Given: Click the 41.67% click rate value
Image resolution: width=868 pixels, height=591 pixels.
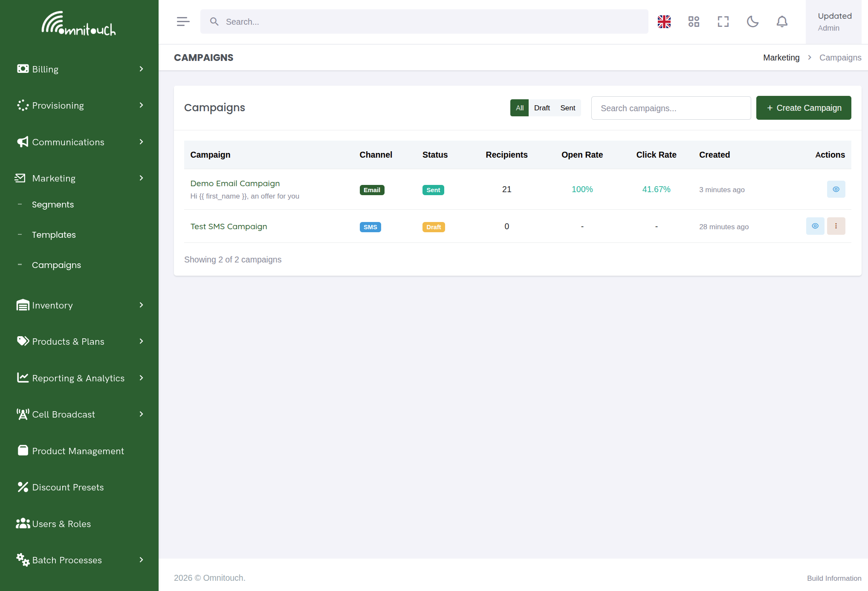Looking at the screenshot, I should coord(656,189).
